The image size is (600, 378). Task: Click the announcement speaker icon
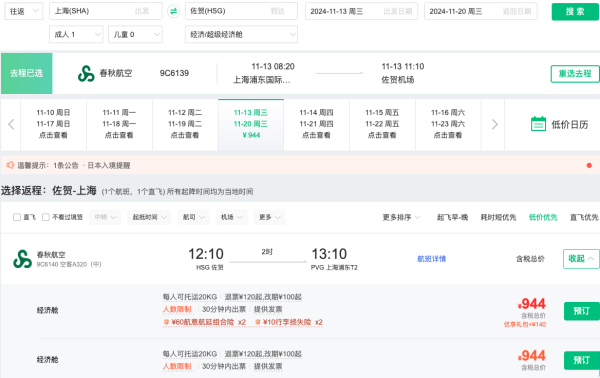pyautogui.click(x=10, y=165)
